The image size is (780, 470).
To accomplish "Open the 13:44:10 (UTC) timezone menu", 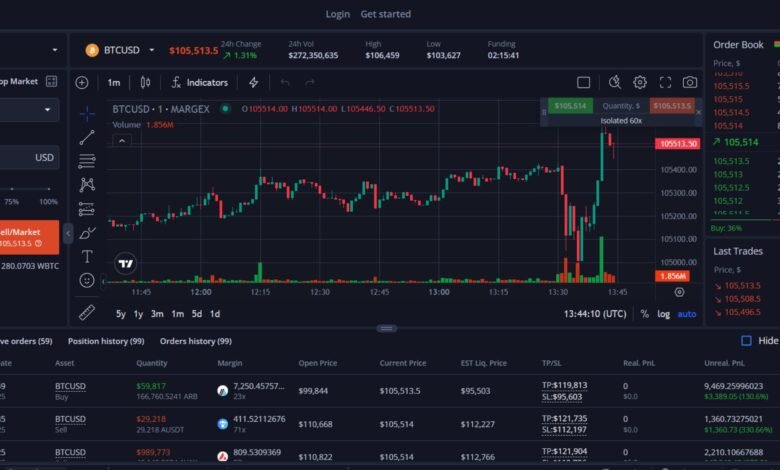I will 595,314.
